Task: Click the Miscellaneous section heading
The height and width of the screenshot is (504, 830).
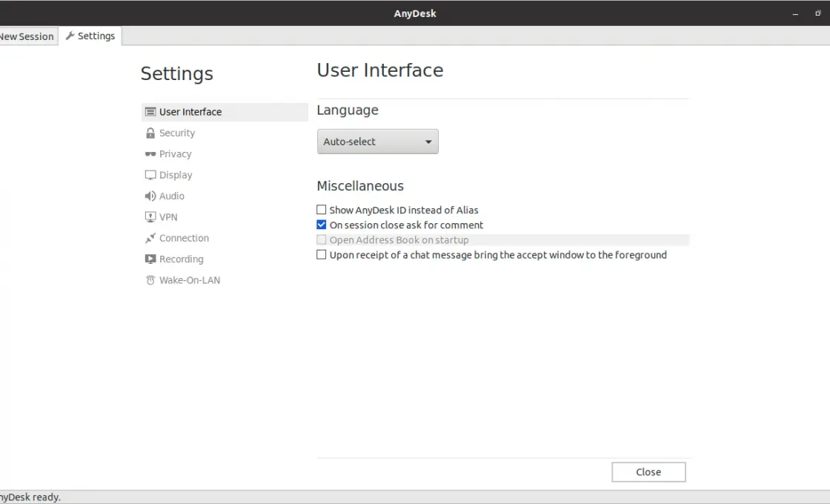Action: 360,186
